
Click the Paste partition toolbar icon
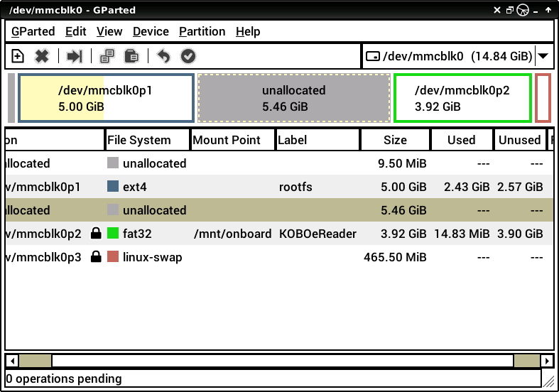pyautogui.click(x=131, y=56)
